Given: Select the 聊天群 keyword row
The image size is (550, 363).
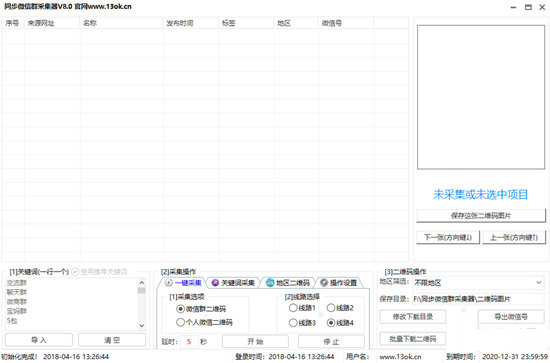Looking at the screenshot, I should tap(17, 292).
